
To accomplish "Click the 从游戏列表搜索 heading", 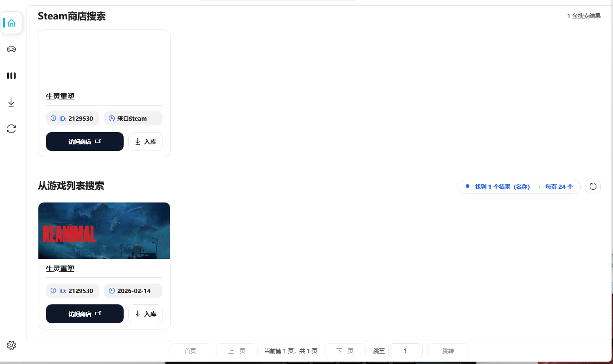I will pos(71,186).
